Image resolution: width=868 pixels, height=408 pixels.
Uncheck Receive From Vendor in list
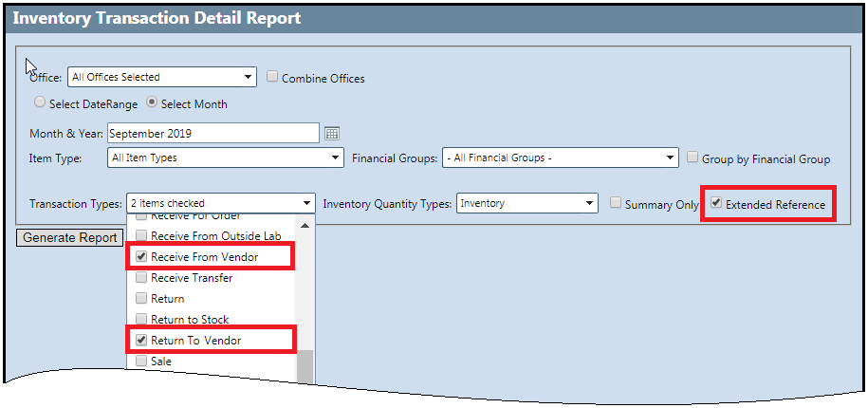coord(141,257)
